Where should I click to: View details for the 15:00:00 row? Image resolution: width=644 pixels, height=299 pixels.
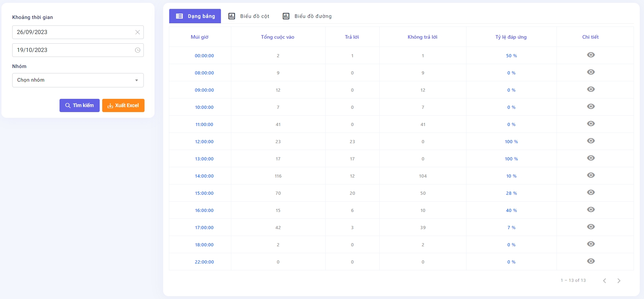pos(591,192)
